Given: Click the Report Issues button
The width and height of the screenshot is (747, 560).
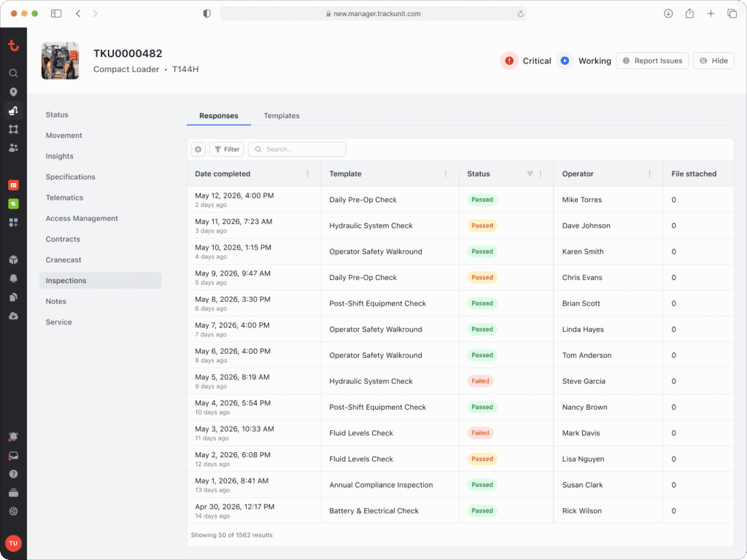Looking at the screenshot, I should (x=652, y=61).
